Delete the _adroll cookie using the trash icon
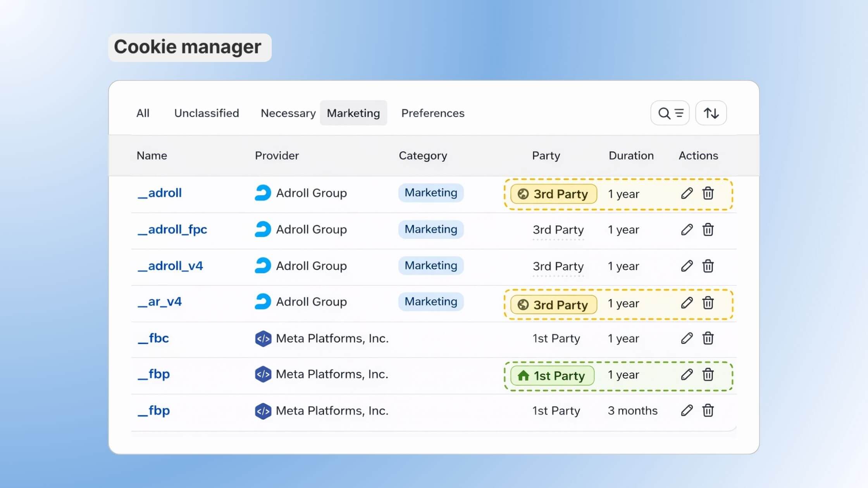Image resolution: width=868 pixels, height=488 pixels. tap(708, 193)
